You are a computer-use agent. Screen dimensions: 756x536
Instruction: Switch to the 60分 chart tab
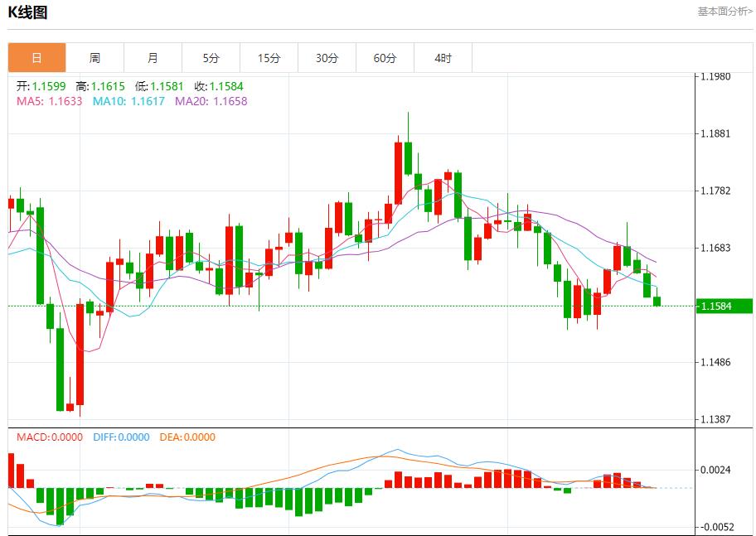click(x=385, y=58)
